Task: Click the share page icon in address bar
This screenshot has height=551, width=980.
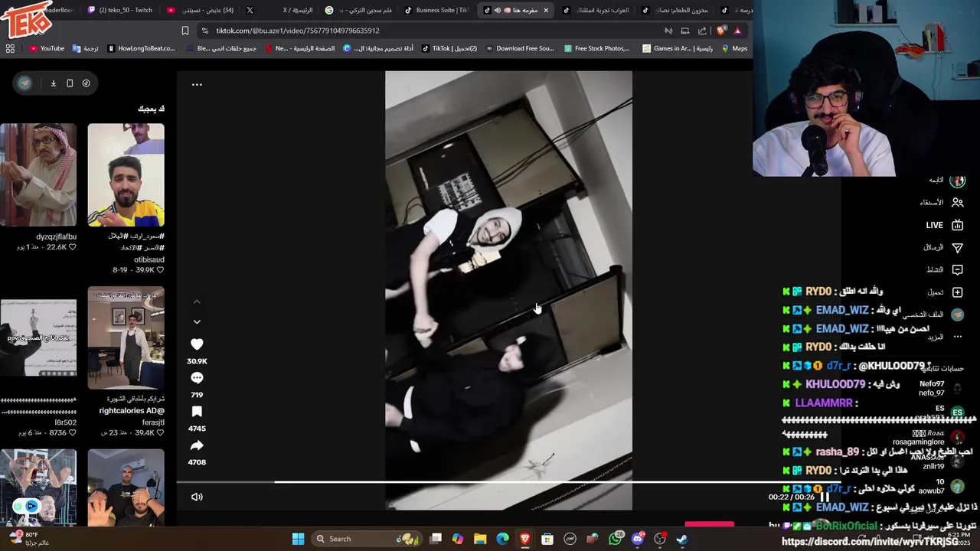Action: coord(702,31)
